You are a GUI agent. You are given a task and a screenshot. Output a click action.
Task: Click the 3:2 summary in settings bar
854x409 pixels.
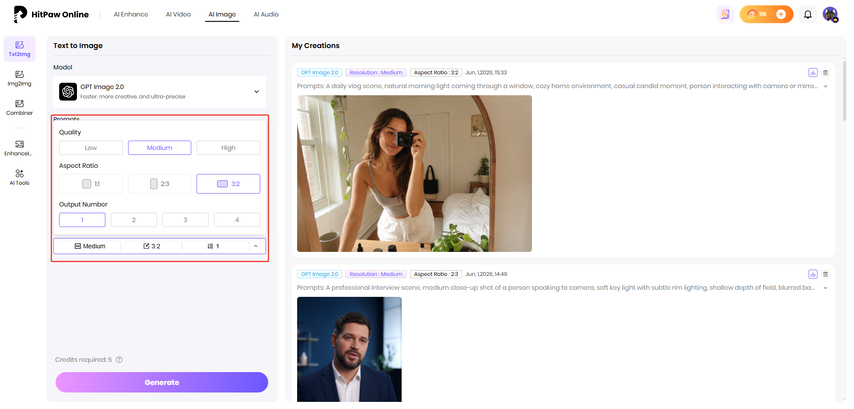click(x=152, y=246)
